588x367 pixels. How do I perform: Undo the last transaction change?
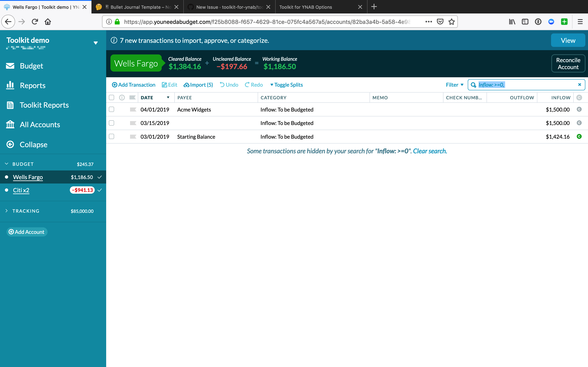coord(228,85)
